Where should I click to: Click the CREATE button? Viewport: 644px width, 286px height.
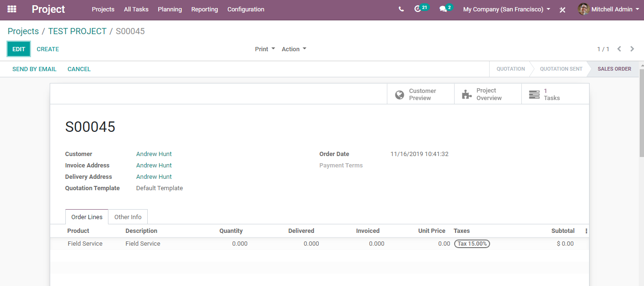coord(48,49)
